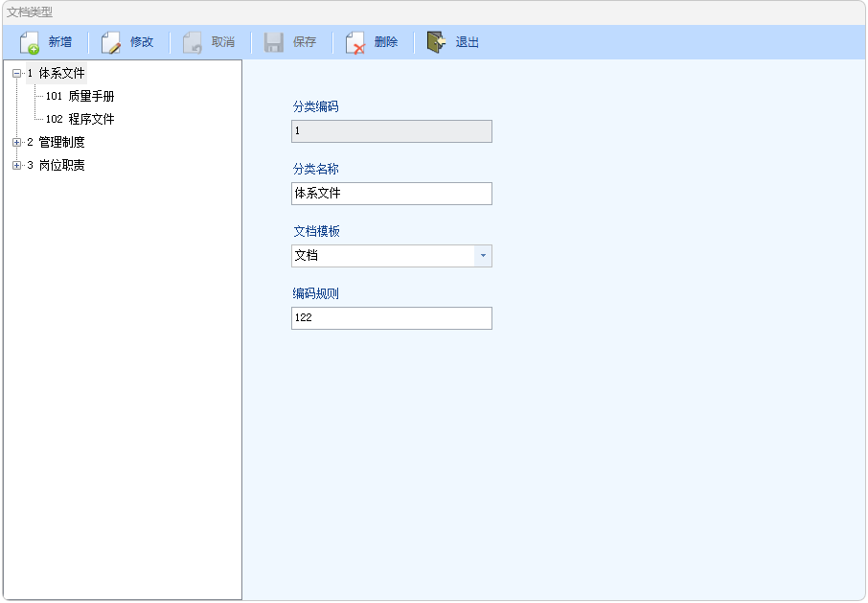This screenshot has width=868, height=603.
Task: Collapse the 体系文件 tree node
Action: click(16, 73)
